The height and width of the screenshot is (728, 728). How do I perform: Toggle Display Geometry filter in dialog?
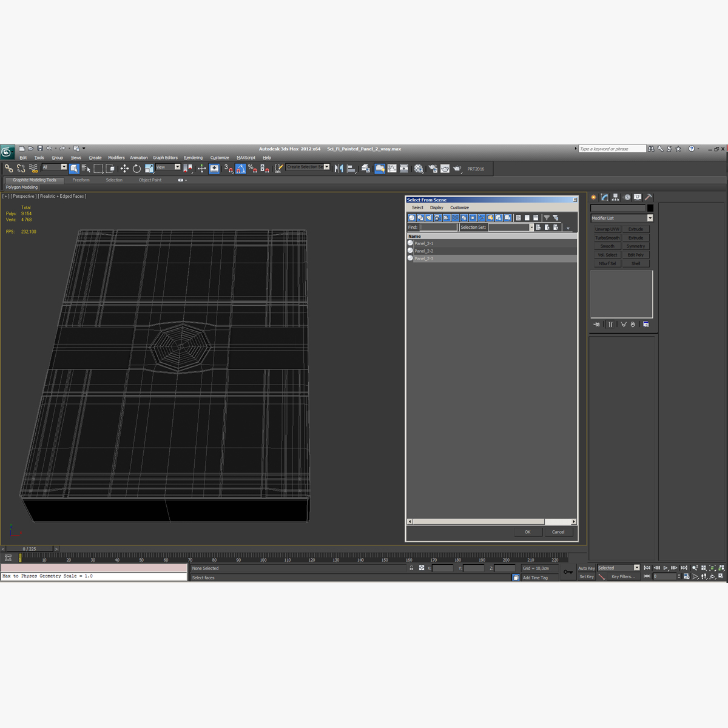(412, 218)
